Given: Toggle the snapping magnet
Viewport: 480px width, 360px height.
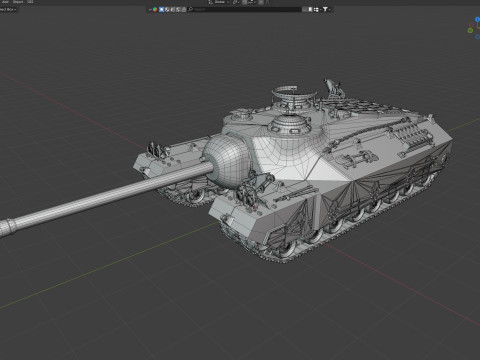Looking at the screenshot, I should [x=245, y=2].
